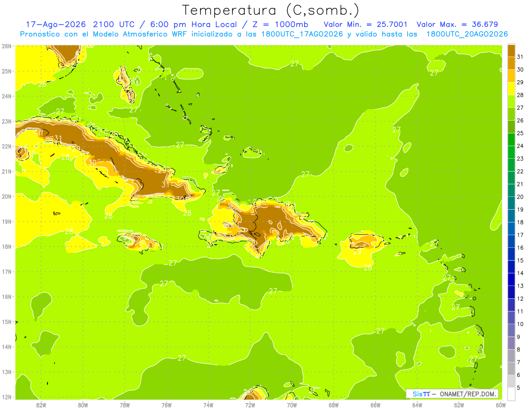Click the yellow color bar segment between 28 and 29
The image size is (532, 411).
pos(511,89)
